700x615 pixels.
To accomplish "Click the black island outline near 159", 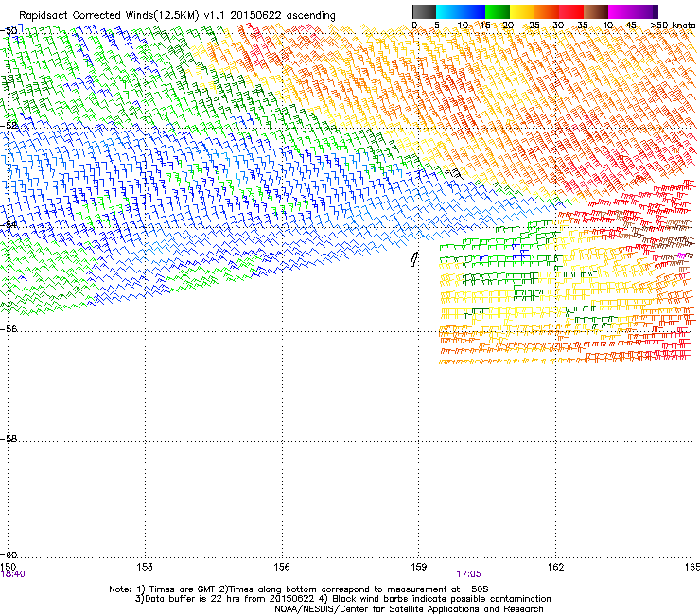I will click(413, 259).
